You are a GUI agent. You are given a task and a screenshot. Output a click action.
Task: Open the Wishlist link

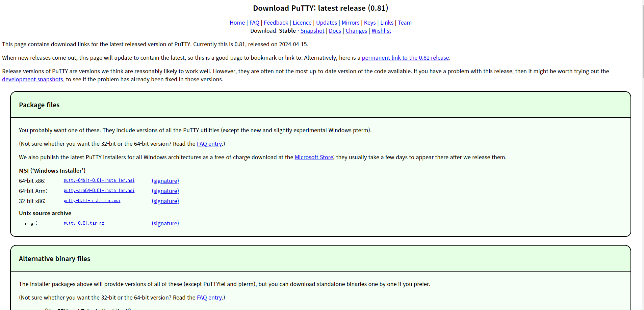[x=381, y=31]
